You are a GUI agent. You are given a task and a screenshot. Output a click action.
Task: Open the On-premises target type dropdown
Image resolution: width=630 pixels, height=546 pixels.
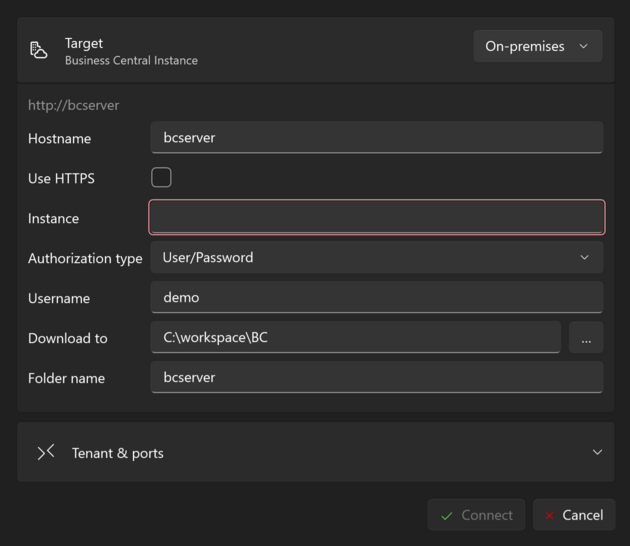pos(538,46)
